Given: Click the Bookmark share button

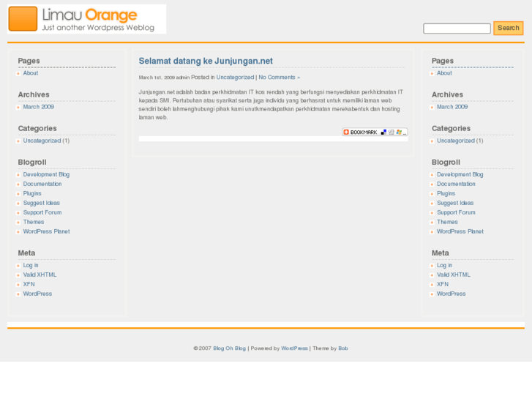Looking at the screenshot, I should click(375, 132).
